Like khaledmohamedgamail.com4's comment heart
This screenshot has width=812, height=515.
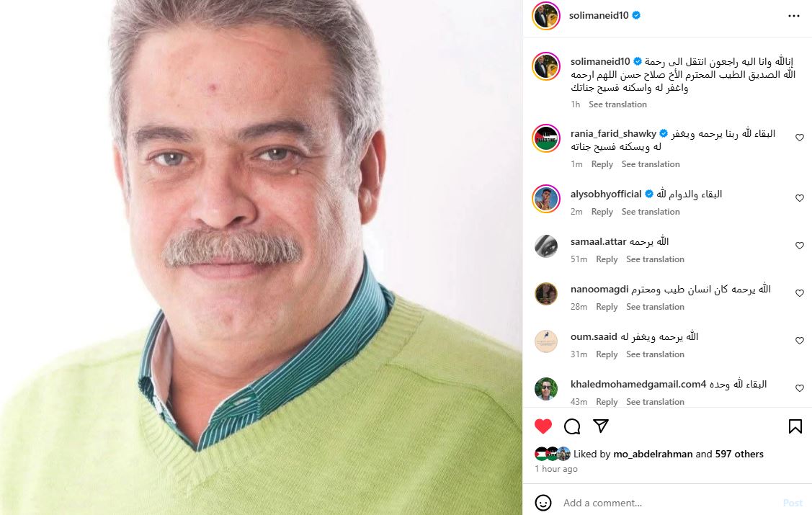pyautogui.click(x=800, y=389)
